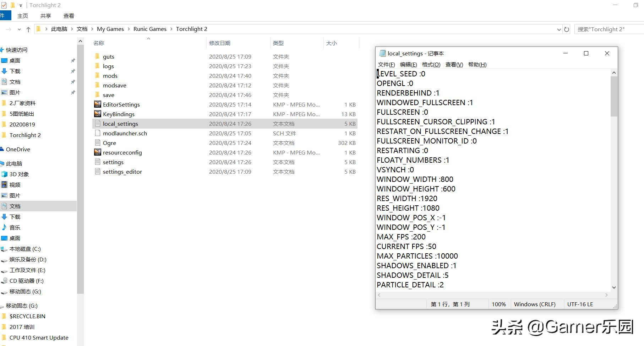Image resolution: width=644 pixels, height=346 pixels.
Task: Open the quick access toolbar dropdown
Action: click(x=21, y=5)
